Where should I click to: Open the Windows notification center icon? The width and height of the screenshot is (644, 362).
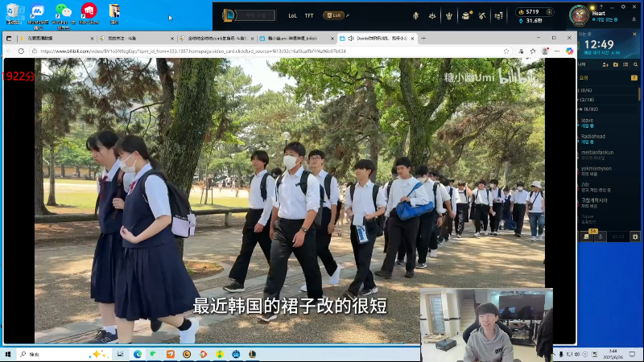click(633, 354)
